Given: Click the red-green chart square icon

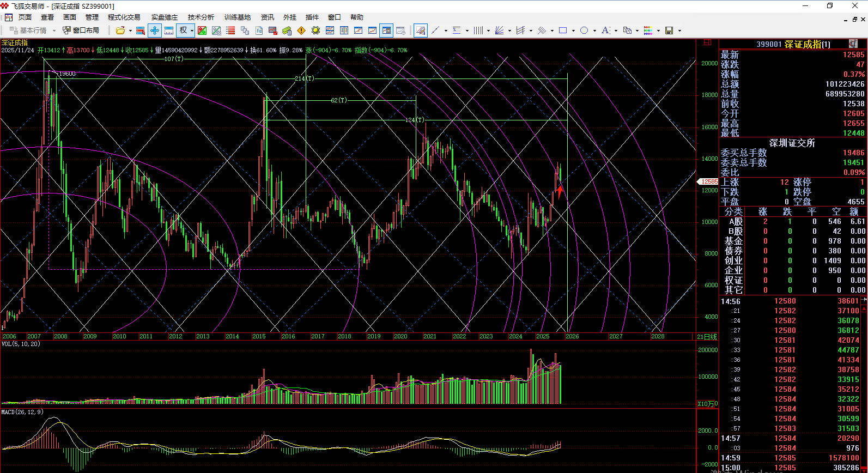Looking at the screenshot, I should [202, 31].
